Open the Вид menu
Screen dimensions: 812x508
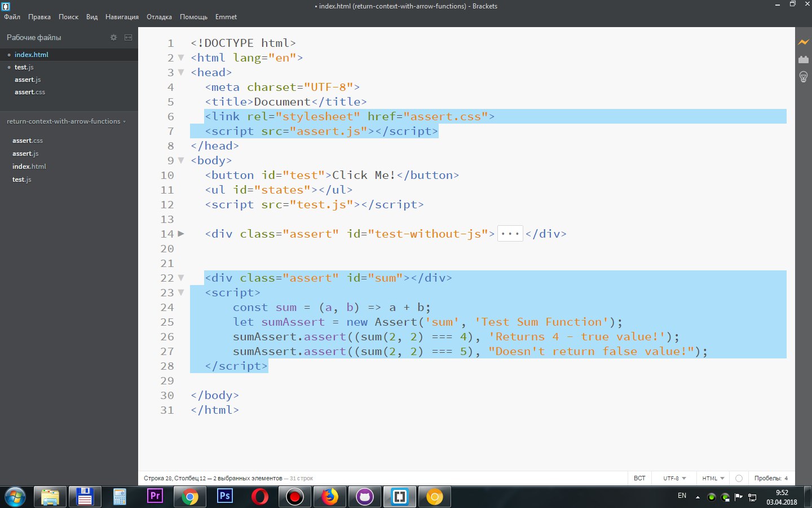[x=92, y=17]
